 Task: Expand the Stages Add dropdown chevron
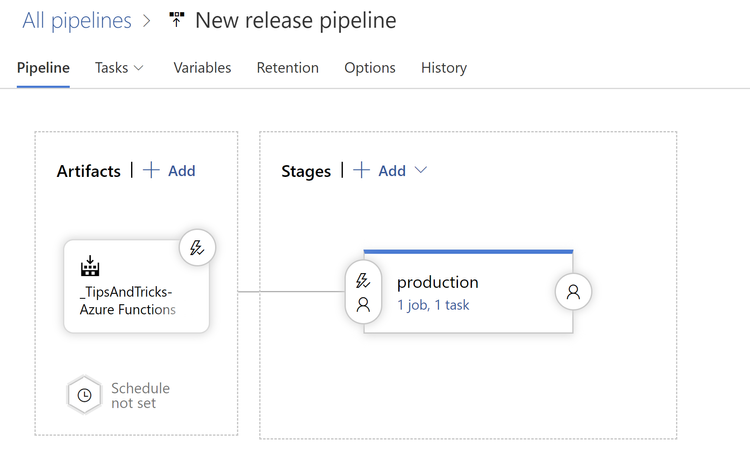pos(421,170)
